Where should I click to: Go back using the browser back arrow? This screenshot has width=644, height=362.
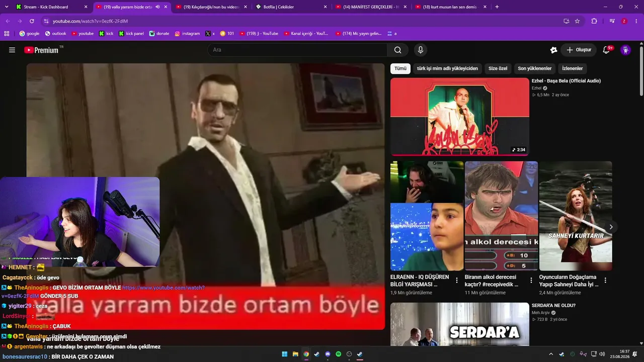pos(8,21)
